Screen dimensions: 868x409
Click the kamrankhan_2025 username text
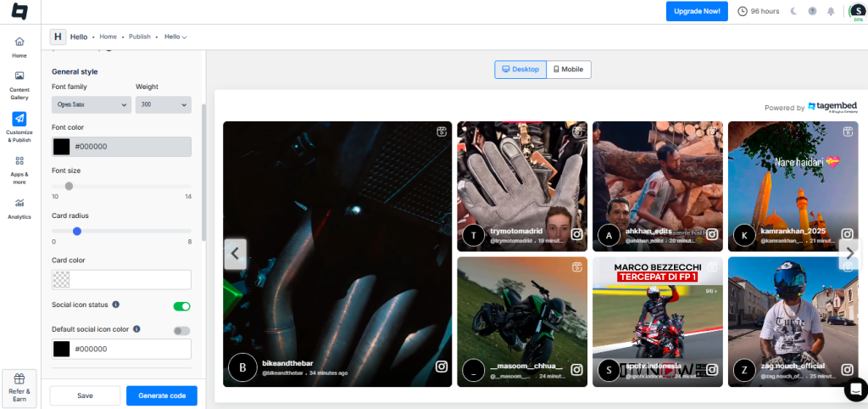point(793,231)
